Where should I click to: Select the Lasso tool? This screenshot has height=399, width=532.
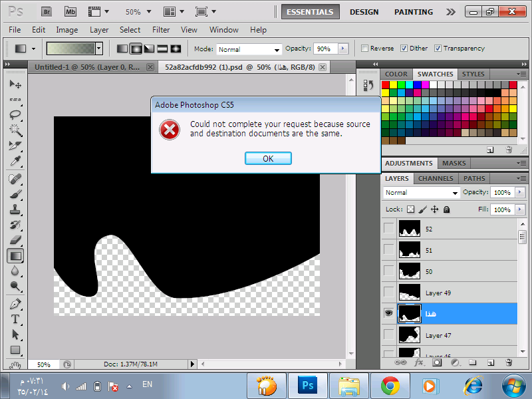pos(15,114)
